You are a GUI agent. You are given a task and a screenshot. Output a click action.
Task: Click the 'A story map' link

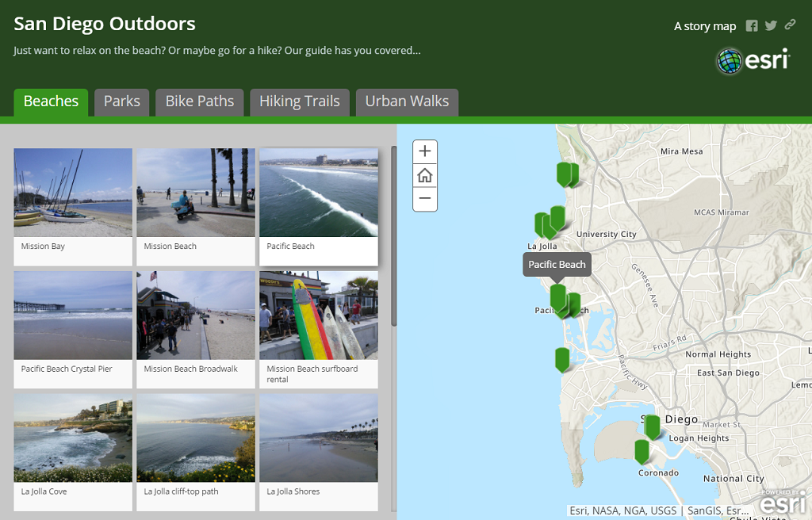(705, 26)
